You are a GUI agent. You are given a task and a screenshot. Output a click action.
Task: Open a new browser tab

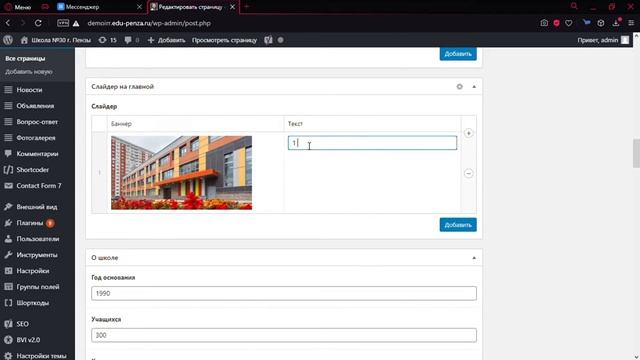(247, 7)
